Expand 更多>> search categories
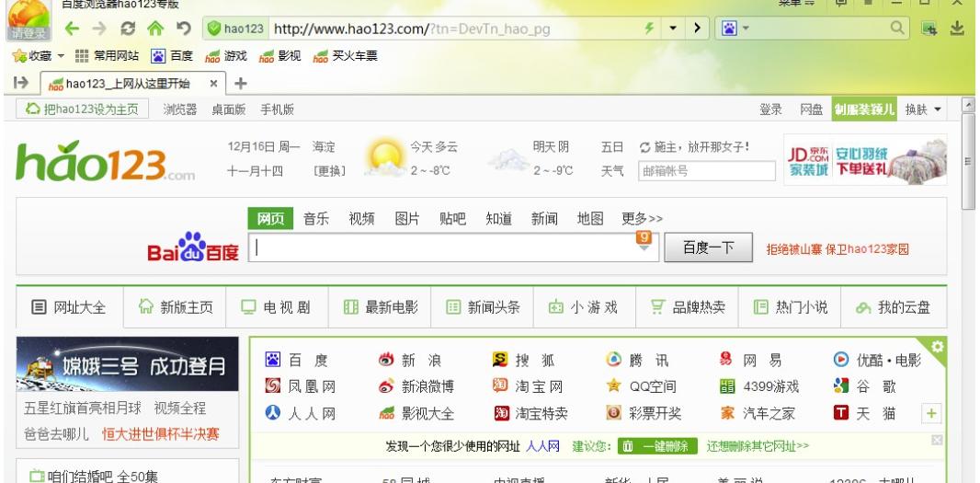Screen dimensions: 980x483 click(642, 218)
